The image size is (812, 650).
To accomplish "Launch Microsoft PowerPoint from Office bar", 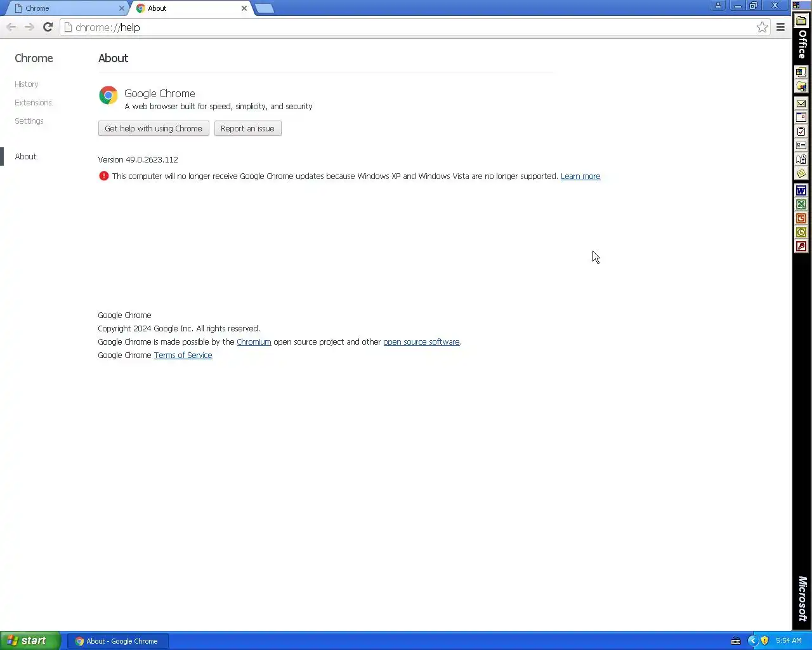I will [x=801, y=218].
